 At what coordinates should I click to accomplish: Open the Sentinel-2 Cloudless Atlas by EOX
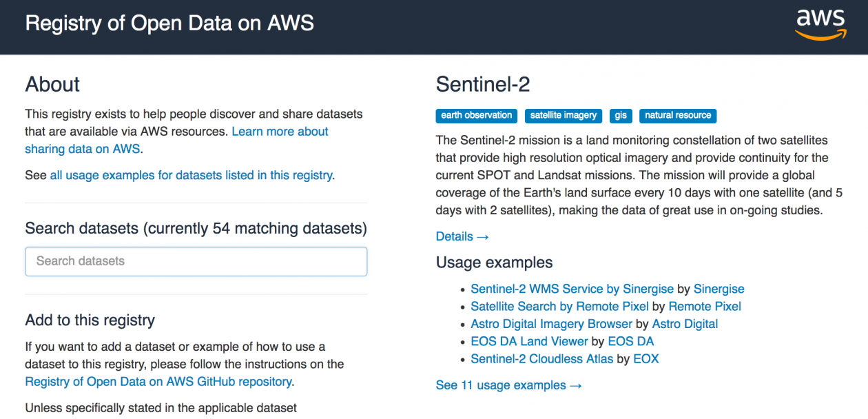point(541,358)
